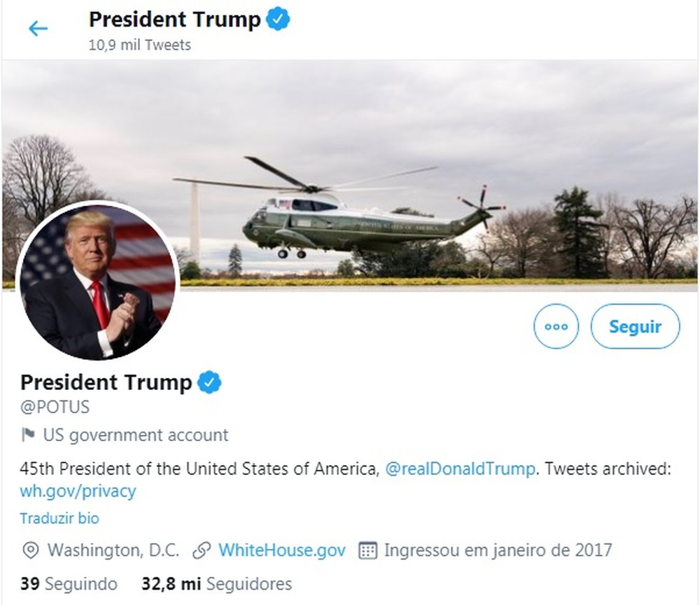The height and width of the screenshot is (605, 700).
Task: Click the header title President Trump
Action: [x=174, y=19]
